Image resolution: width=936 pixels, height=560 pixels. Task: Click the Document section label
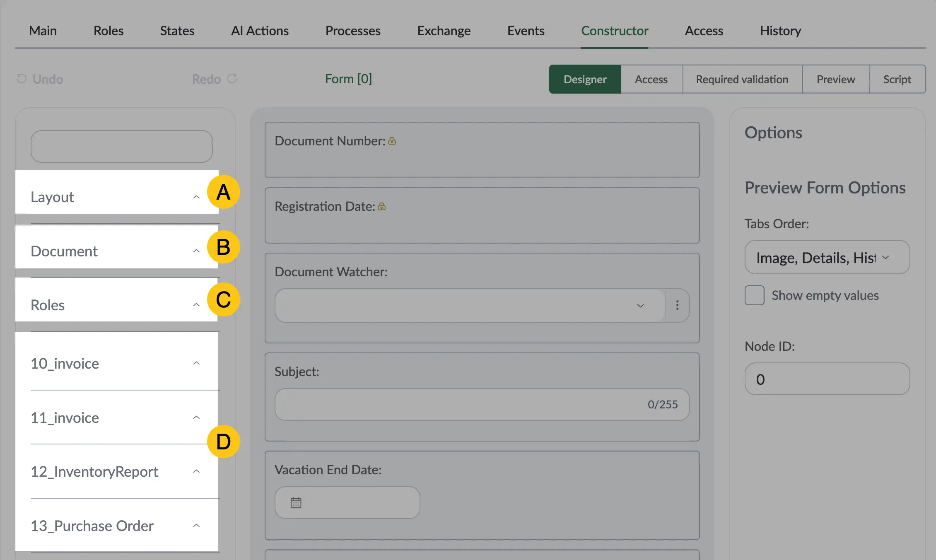(x=64, y=251)
